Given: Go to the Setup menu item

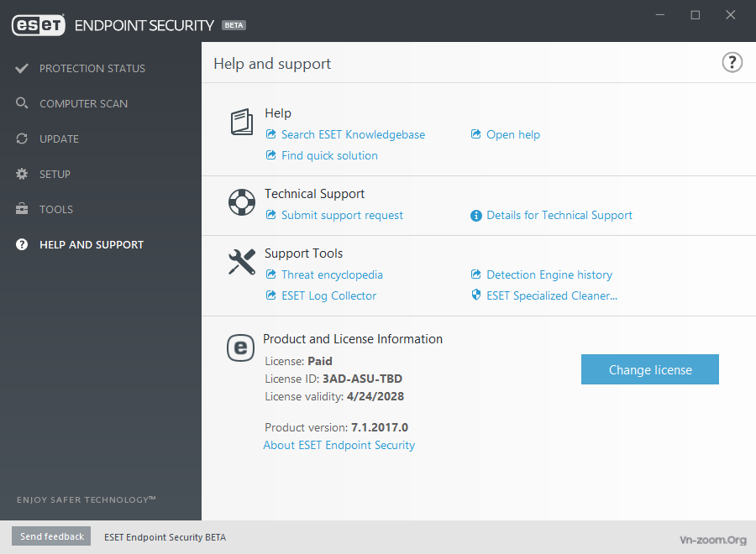Looking at the screenshot, I should tap(55, 174).
